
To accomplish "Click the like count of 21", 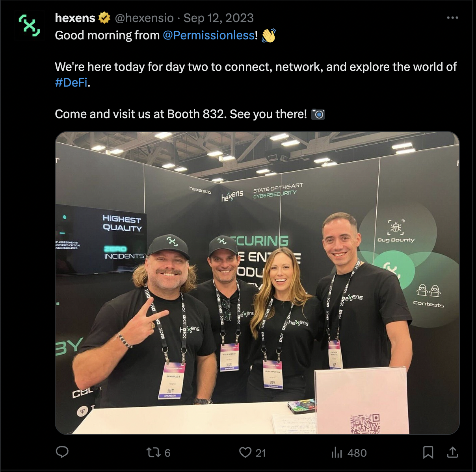I will point(260,453).
